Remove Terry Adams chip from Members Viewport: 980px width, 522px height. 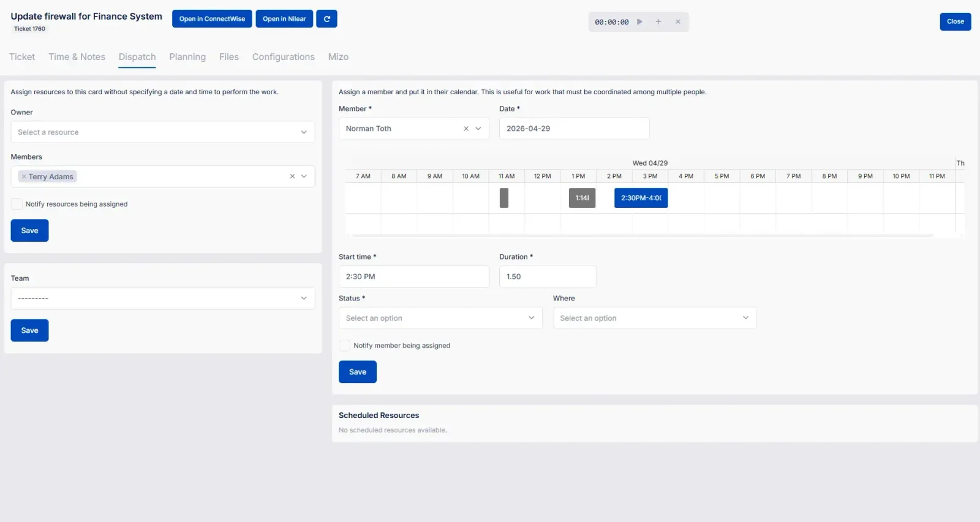(24, 177)
